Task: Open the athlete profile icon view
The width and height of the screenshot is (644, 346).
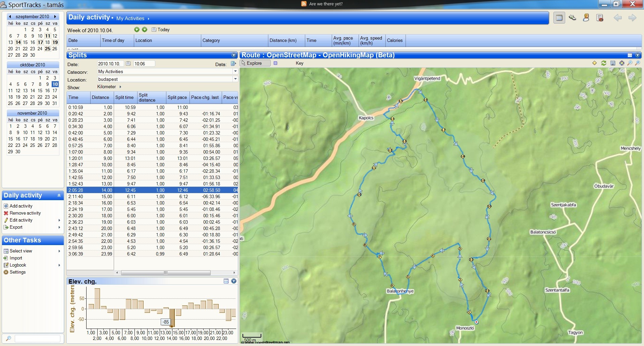Action: (x=586, y=18)
